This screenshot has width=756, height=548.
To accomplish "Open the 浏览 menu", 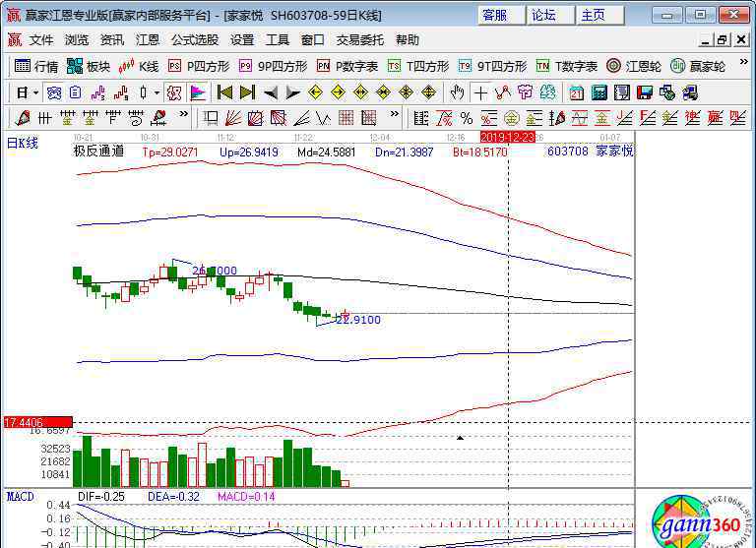I will point(77,40).
